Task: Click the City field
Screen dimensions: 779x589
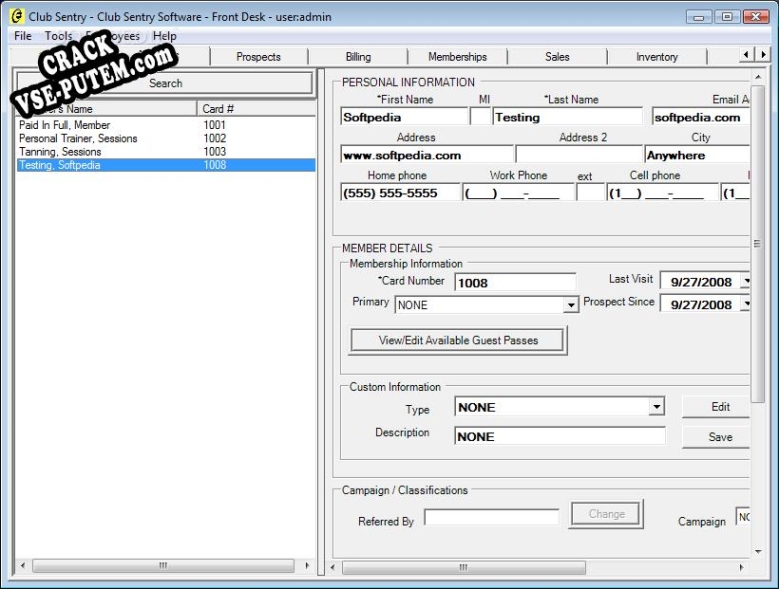Action: point(697,155)
